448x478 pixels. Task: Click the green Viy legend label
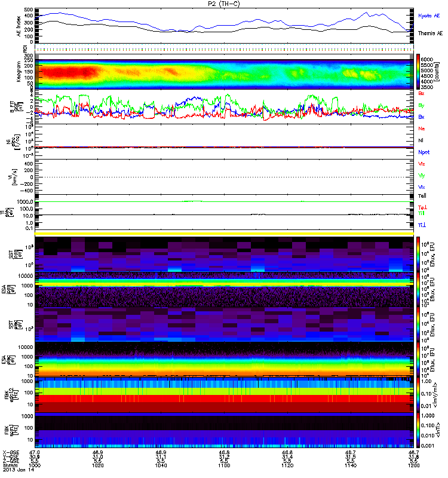421,176
